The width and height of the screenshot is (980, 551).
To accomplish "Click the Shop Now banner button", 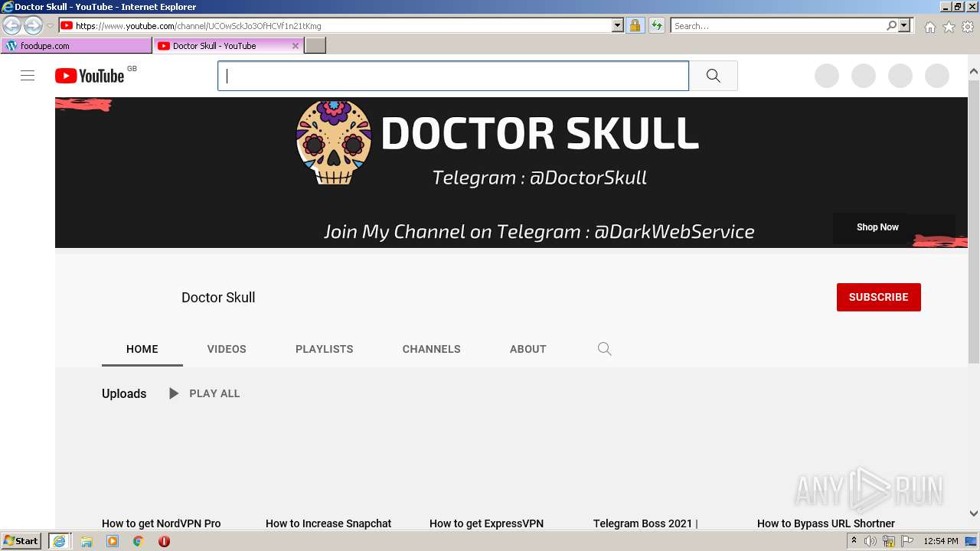I will [x=877, y=227].
